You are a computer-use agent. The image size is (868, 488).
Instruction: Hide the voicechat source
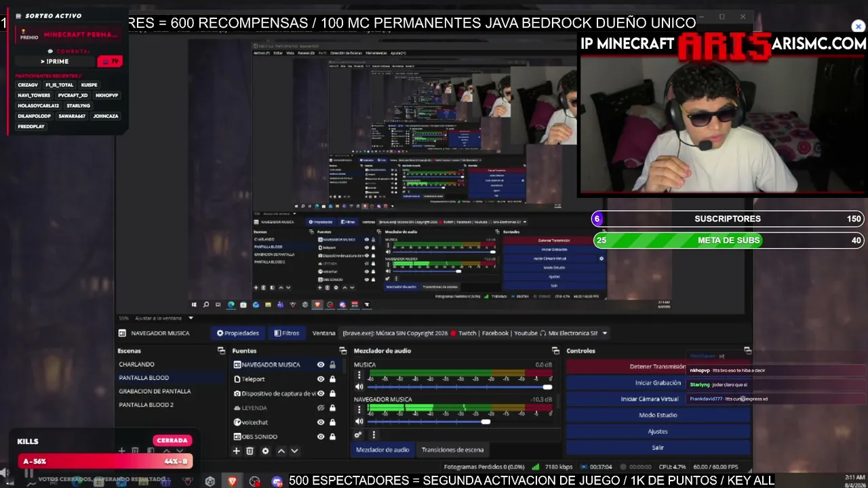click(321, 422)
